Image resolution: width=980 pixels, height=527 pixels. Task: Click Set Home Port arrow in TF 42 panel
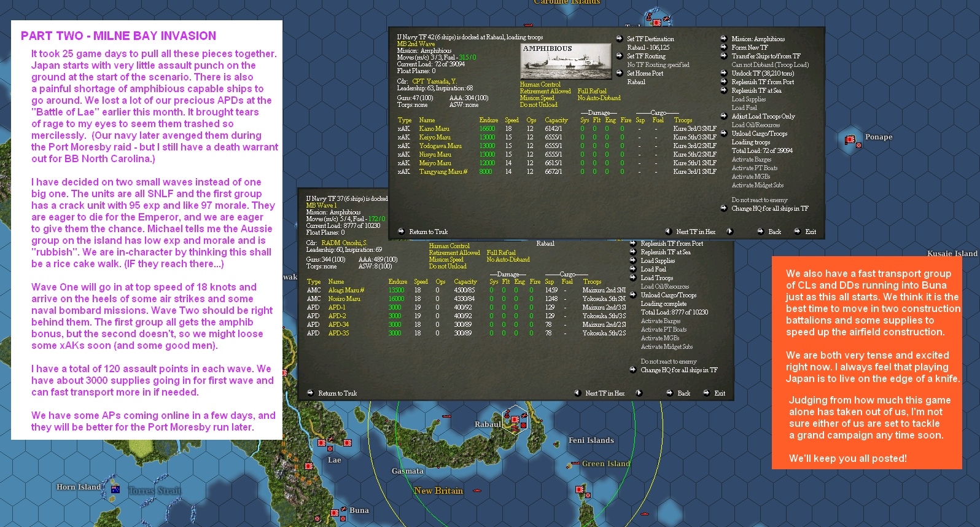click(x=620, y=73)
